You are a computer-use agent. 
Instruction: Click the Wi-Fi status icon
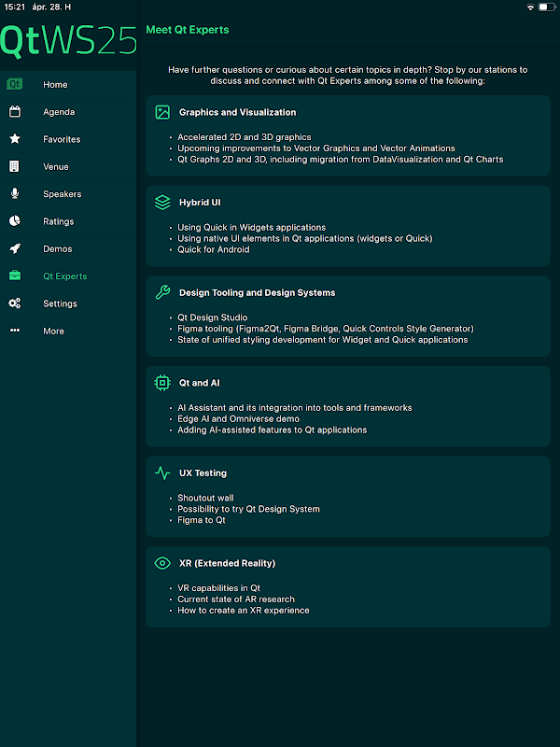pos(530,7)
